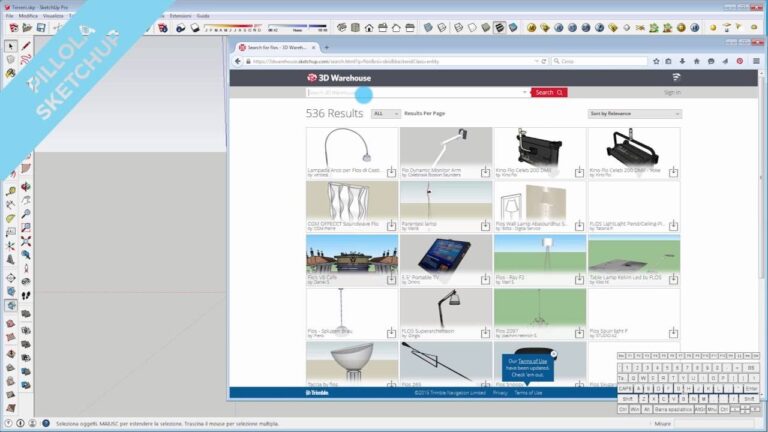
Task: Click the Zoom Extents tool
Action: [26, 241]
